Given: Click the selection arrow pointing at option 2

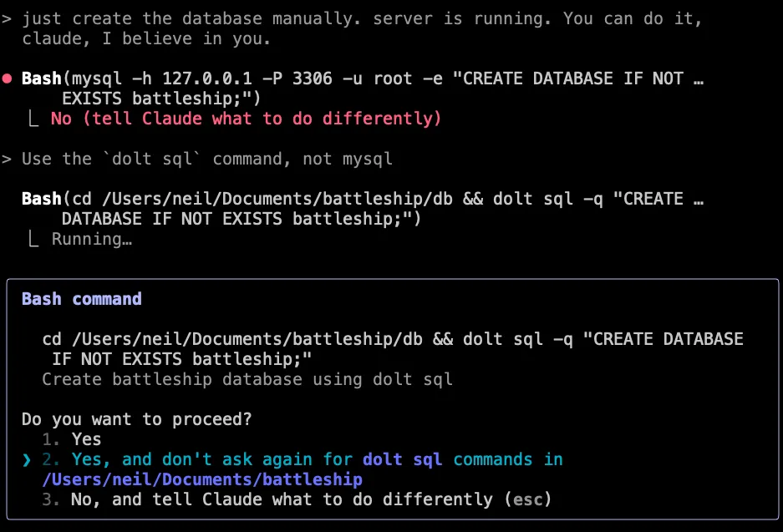Looking at the screenshot, I should coord(26,459).
